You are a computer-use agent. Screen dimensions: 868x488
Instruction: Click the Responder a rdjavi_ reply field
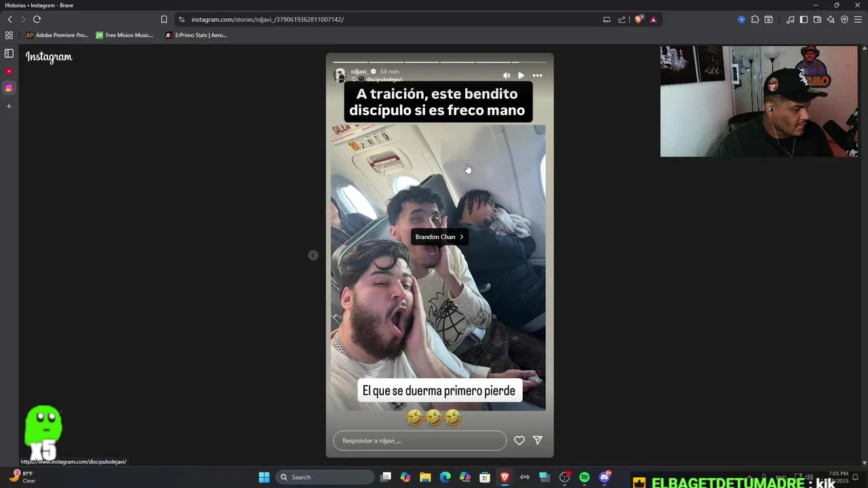tap(420, 441)
